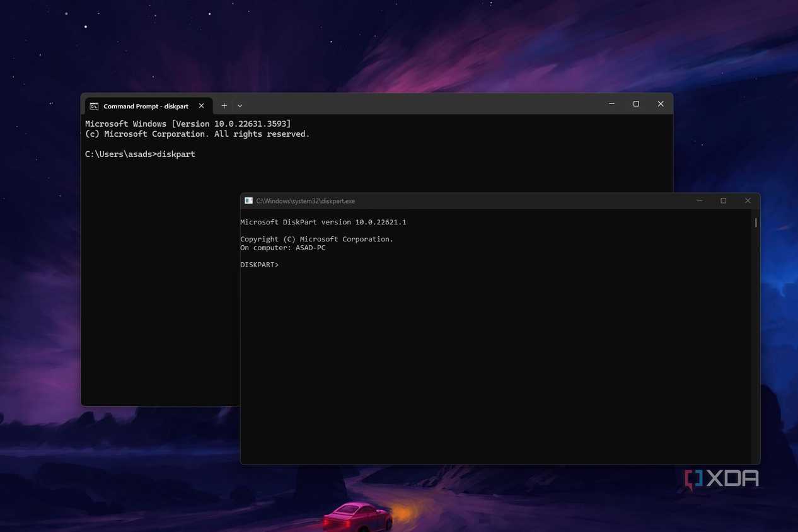Expand the terminal profile dropdown chevron
Viewport: 798px width, 532px height.
click(240, 106)
